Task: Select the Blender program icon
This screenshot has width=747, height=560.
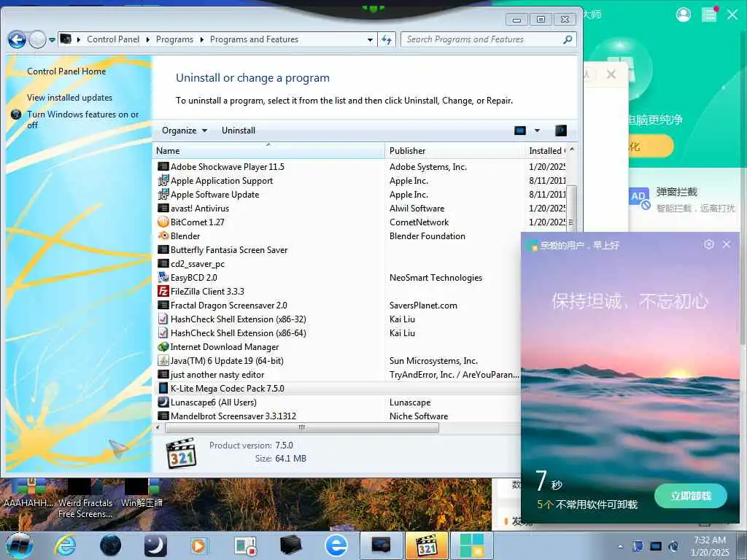Action: 163,236
